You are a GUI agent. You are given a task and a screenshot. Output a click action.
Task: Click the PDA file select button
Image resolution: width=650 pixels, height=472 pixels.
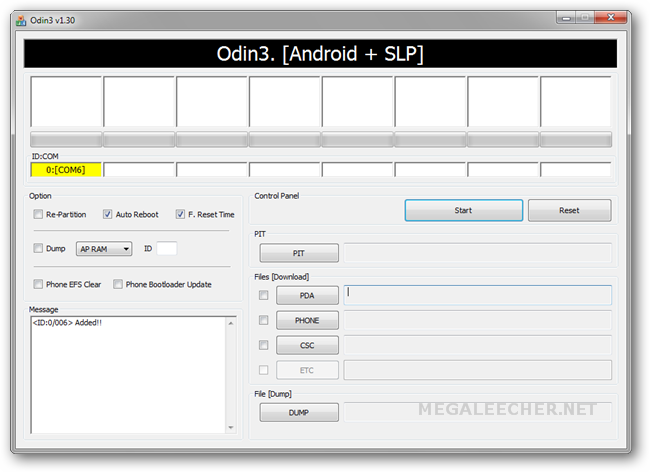click(307, 295)
